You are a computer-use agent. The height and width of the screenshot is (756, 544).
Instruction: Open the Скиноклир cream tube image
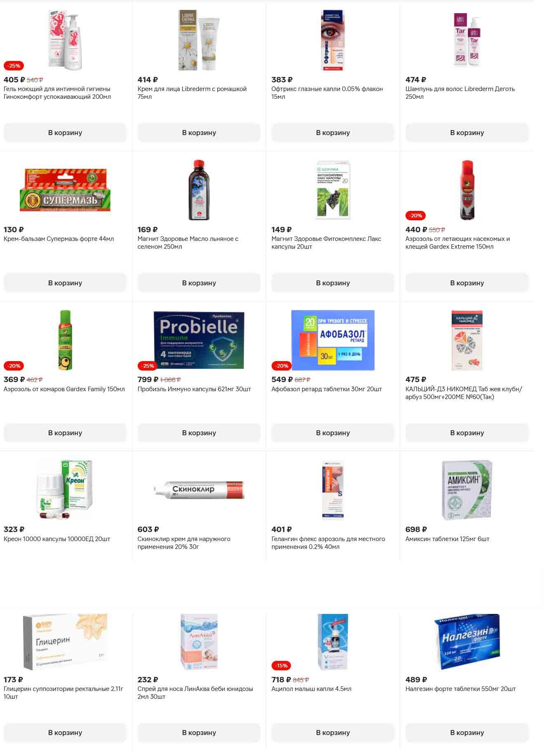[x=199, y=490]
